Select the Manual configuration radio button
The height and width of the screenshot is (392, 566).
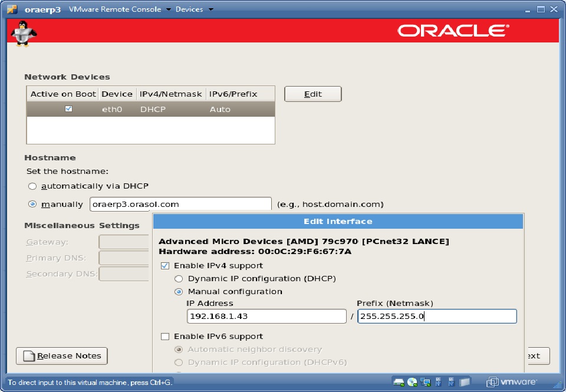pos(179,291)
